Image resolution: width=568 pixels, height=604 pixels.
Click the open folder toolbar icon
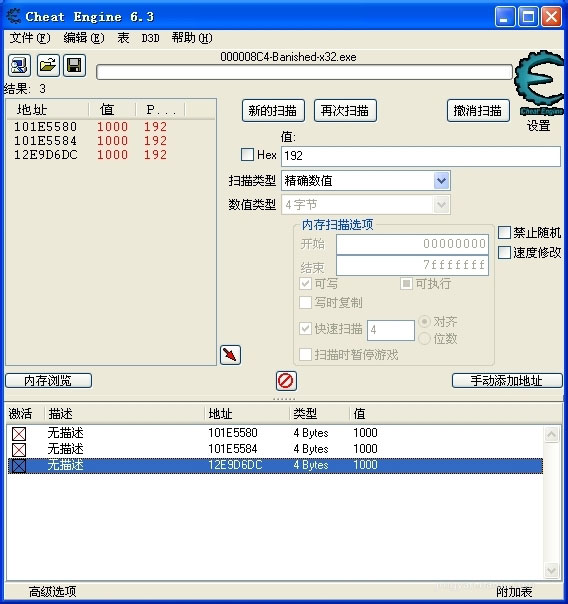pos(48,65)
